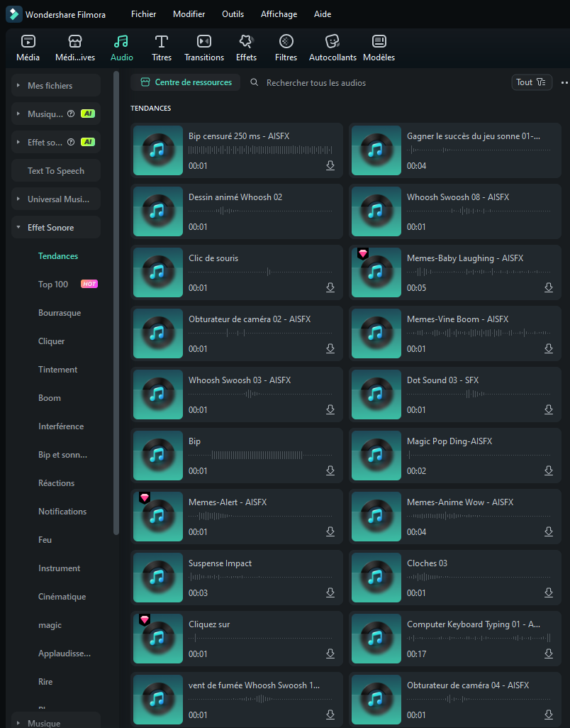Download the Suspense Impact sound
The width and height of the screenshot is (570, 728).
pyautogui.click(x=330, y=593)
